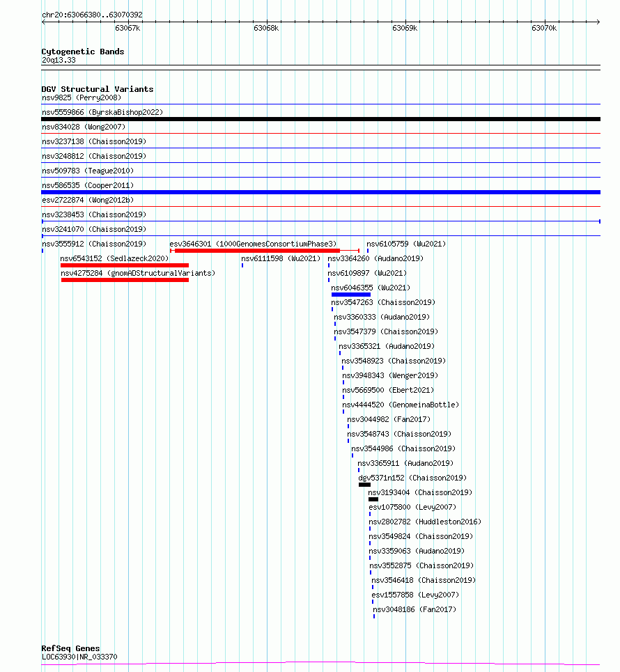Click the DGV Structural Variants track title

98,89
